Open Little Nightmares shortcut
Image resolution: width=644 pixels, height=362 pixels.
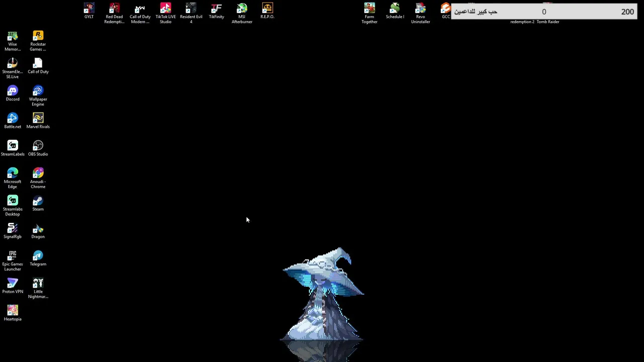pyautogui.click(x=38, y=289)
